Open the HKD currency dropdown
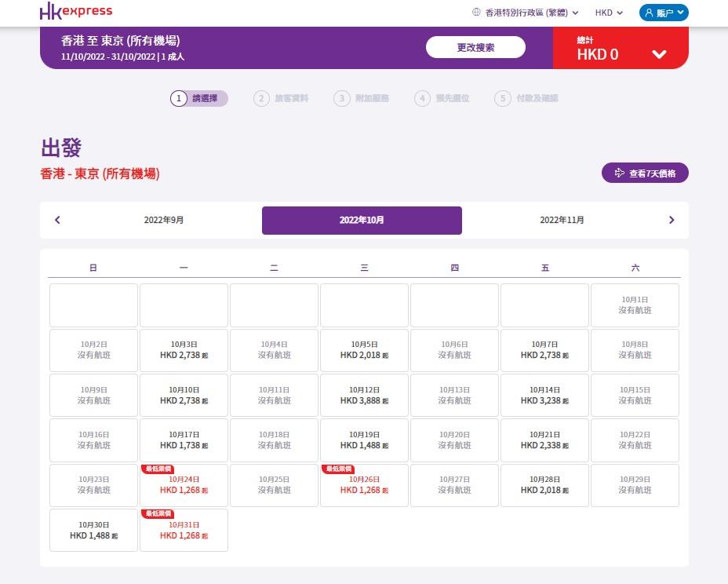 pyautogui.click(x=609, y=13)
